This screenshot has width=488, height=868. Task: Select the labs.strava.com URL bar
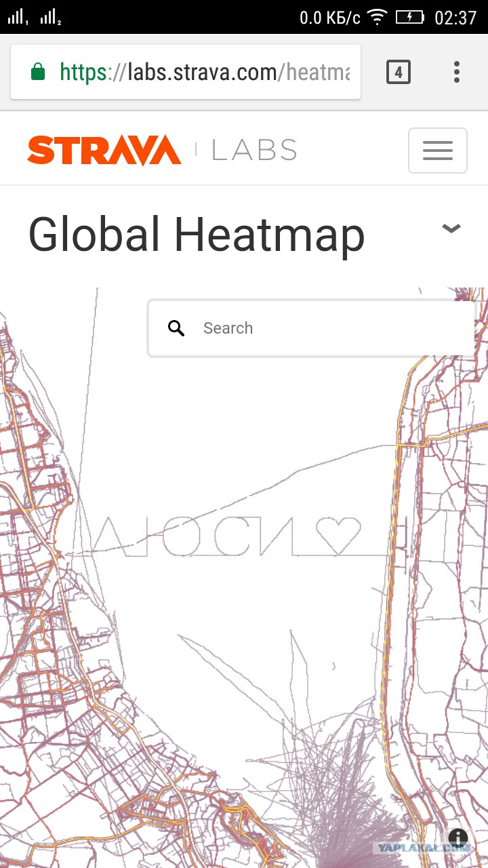186,72
